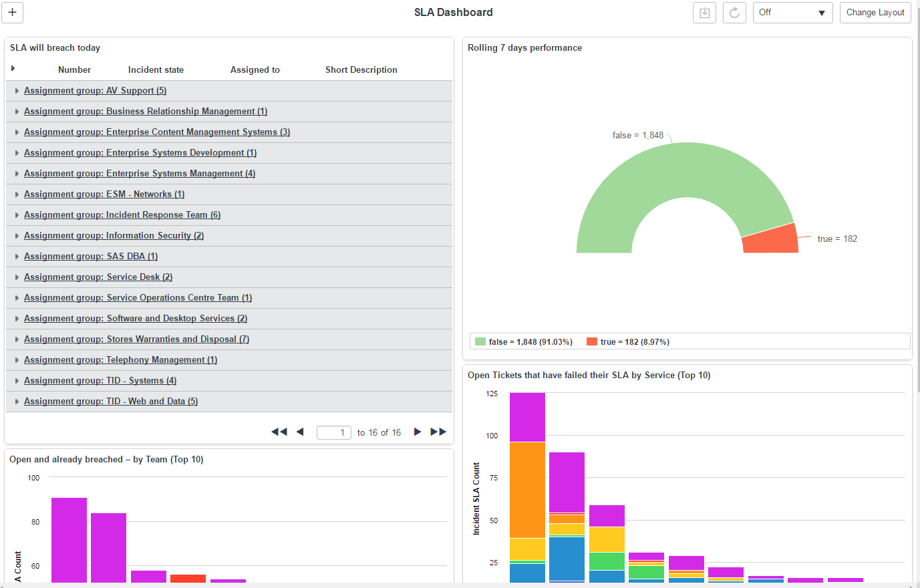
Task: Sort by the Assigned to column header
Action: [x=255, y=69]
